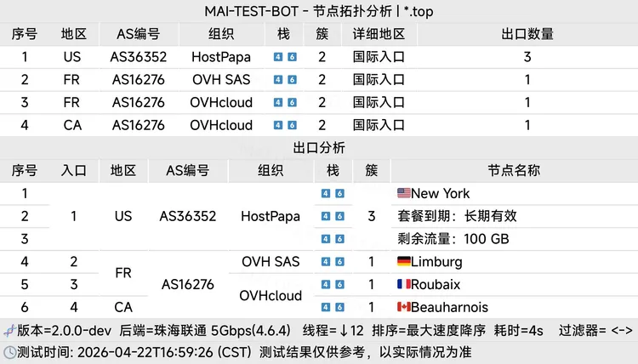Click the French flag beside Roubaix
Image resolution: width=638 pixels, height=364 pixels.
click(403, 285)
